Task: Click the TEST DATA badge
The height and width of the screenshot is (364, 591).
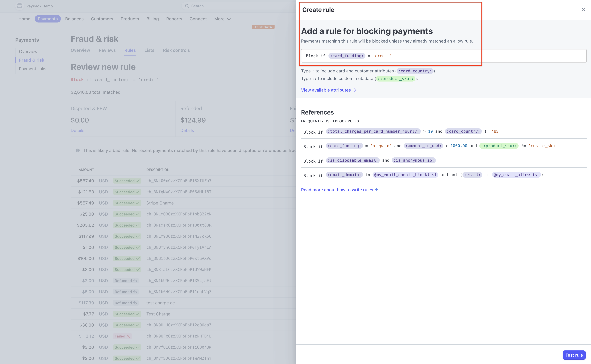Action: point(263,27)
